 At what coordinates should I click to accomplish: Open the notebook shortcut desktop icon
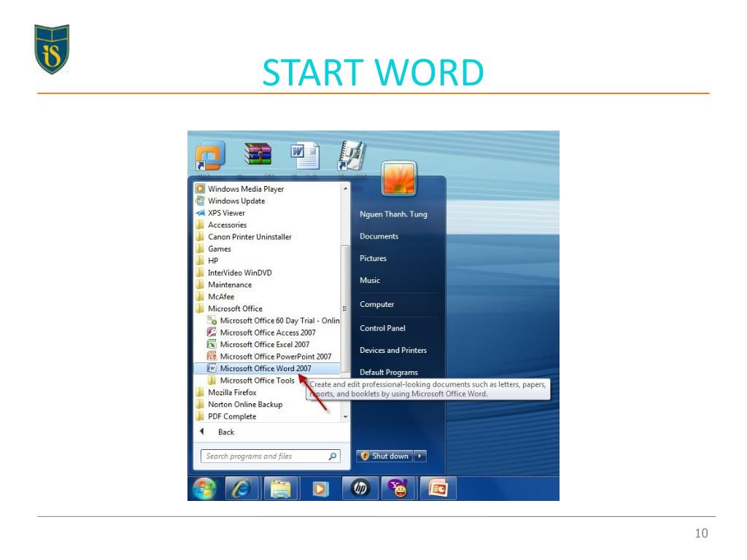coord(352,156)
